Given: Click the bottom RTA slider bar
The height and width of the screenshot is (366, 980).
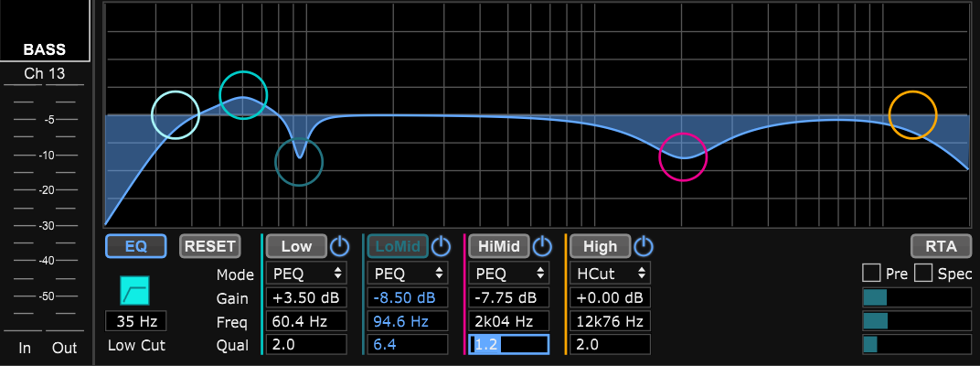Looking at the screenshot, I should pyautogui.click(x=917, y=345).
